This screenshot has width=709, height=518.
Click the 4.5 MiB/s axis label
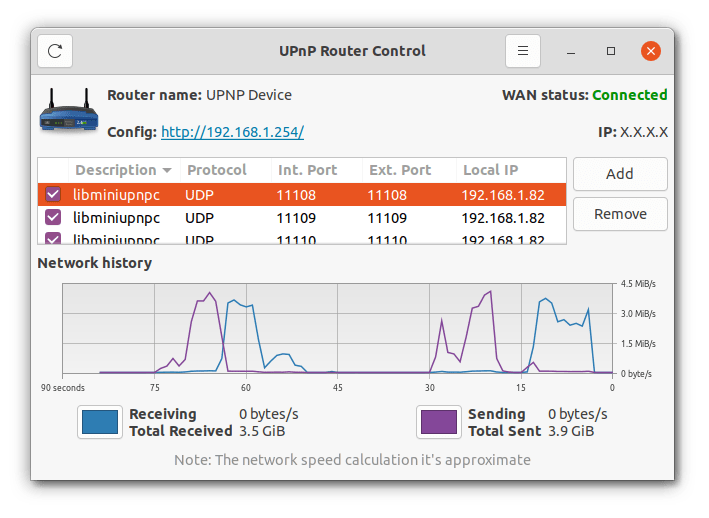coord(638,284)
